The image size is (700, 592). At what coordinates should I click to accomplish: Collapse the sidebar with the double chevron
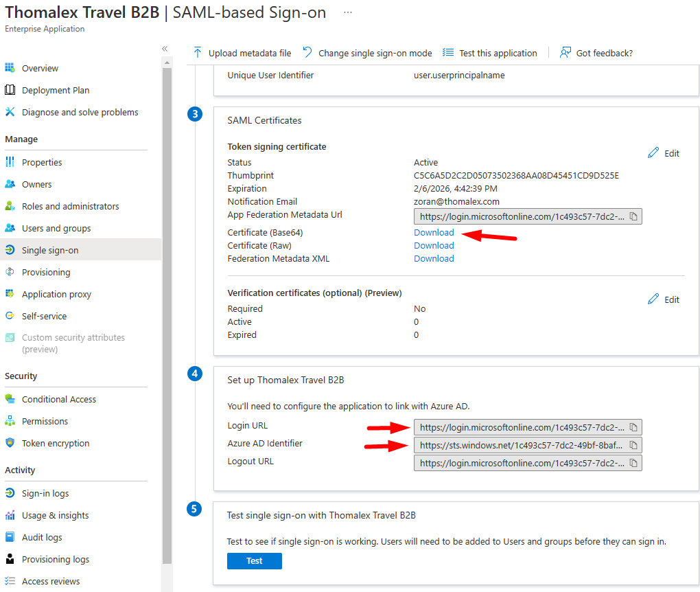[x=165, y=49]
